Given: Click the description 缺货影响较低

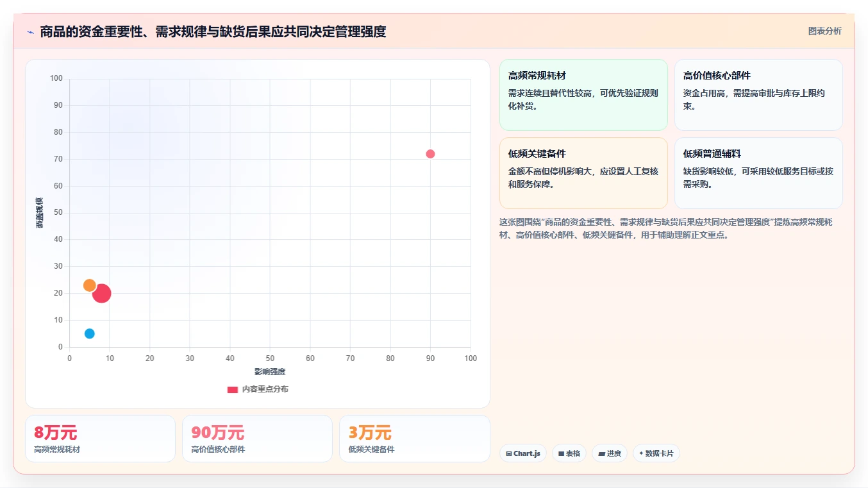Looking at the screenshot, I should point(758,178).
